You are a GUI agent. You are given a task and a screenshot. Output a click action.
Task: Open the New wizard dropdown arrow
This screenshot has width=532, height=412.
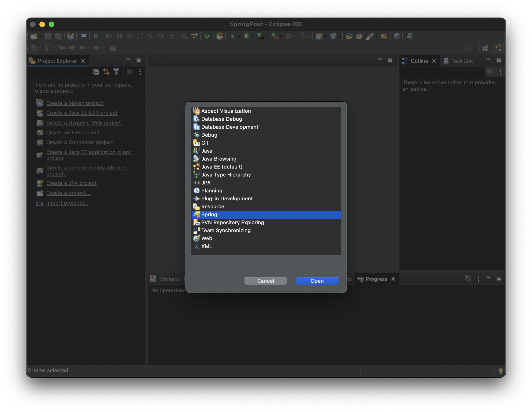[40, 36]
